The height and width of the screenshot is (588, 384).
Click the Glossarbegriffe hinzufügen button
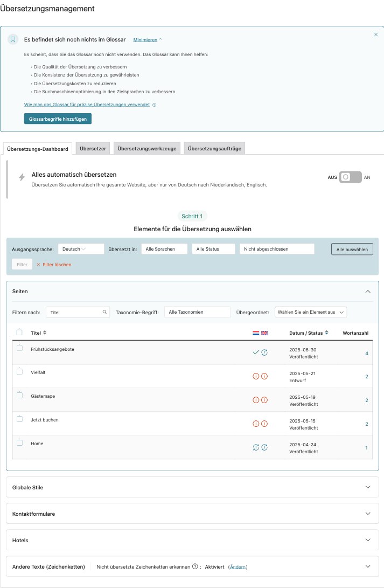[x=58, y=119]
